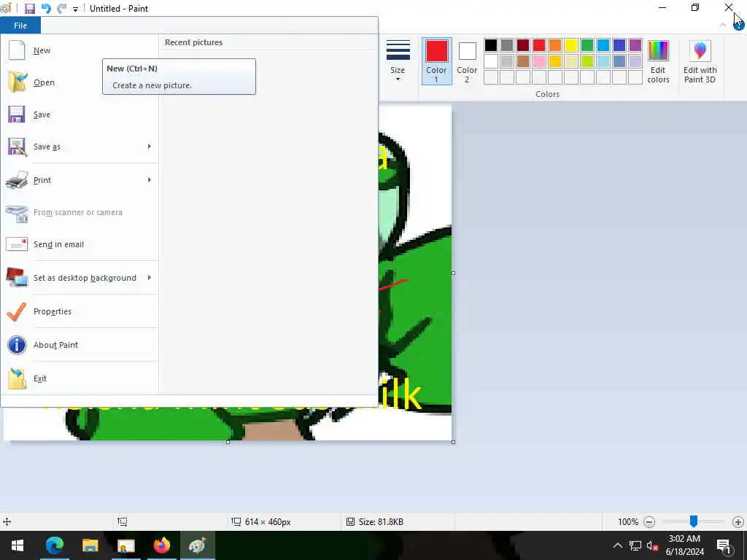Choose Open from File menu
Image resolution: width=747 pixels, height=560 pixels.
pos(80,82)
